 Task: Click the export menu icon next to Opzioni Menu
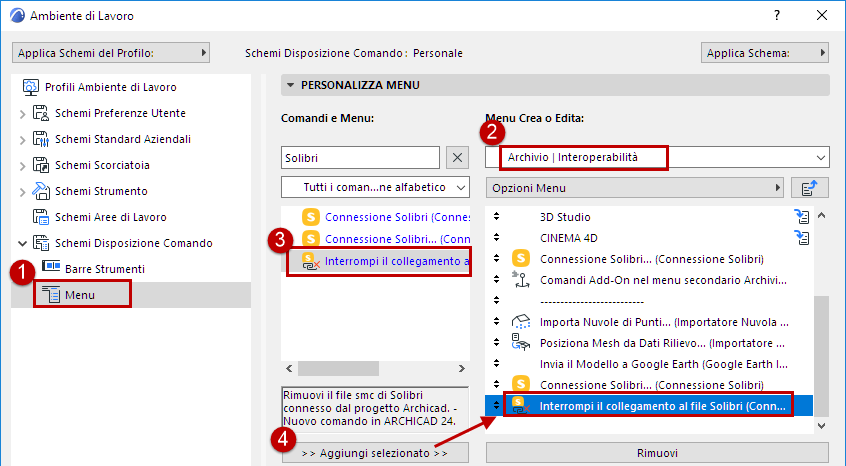click(810, 188)
